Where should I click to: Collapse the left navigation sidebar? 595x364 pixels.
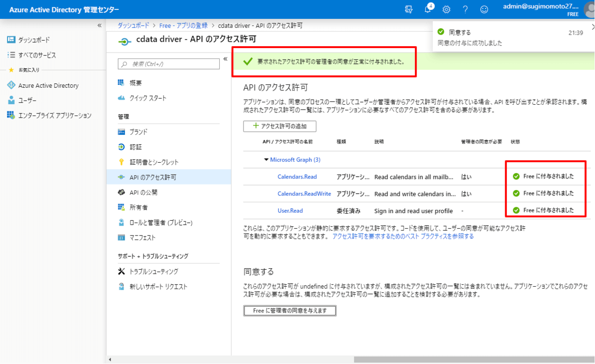point(99,25)
